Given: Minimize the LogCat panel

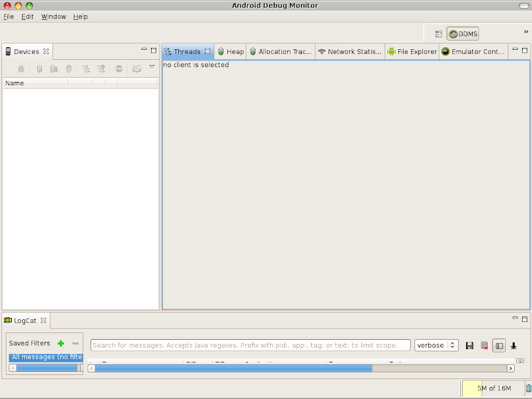Looking at the screenshot, I should (x=515, y=319).
